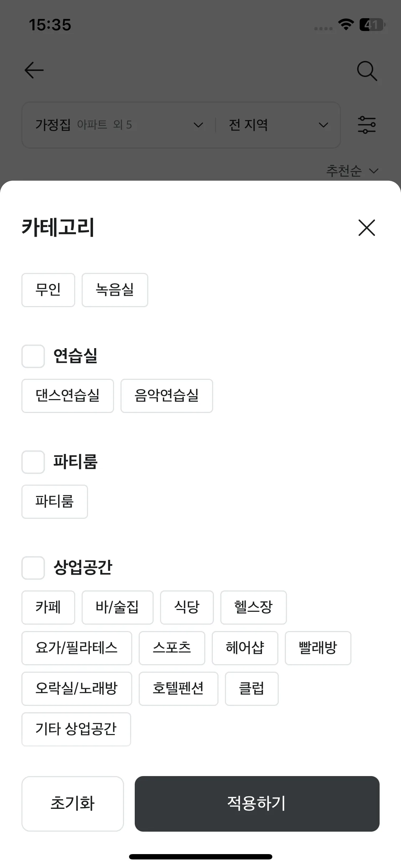Open the 추천순 sort dropdown

(352, 171)
